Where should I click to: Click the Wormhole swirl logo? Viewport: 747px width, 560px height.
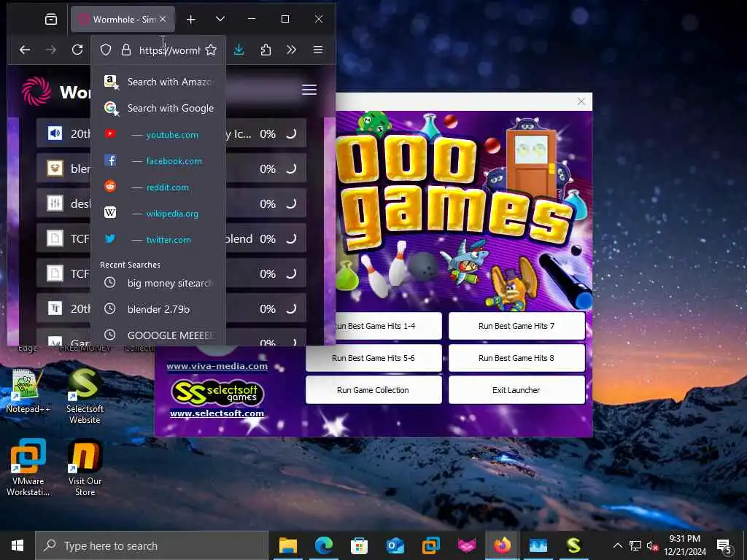[x=36, y=91]
